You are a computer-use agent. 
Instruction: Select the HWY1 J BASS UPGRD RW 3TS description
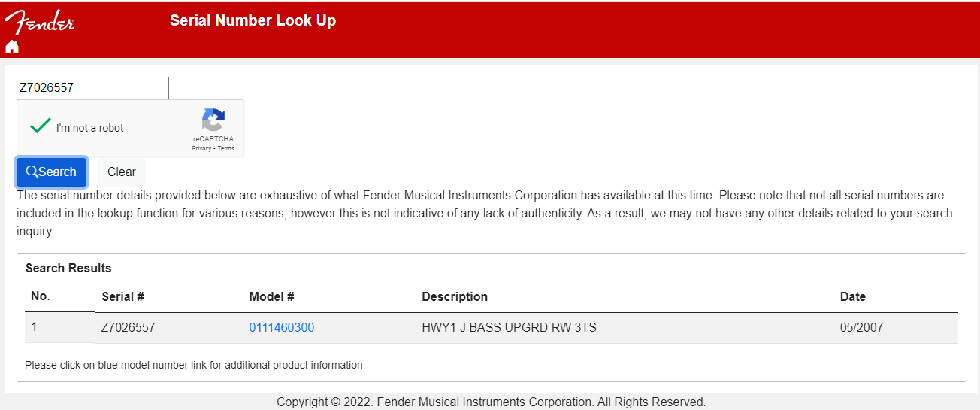pyautogui.click(x=510, y=327)
